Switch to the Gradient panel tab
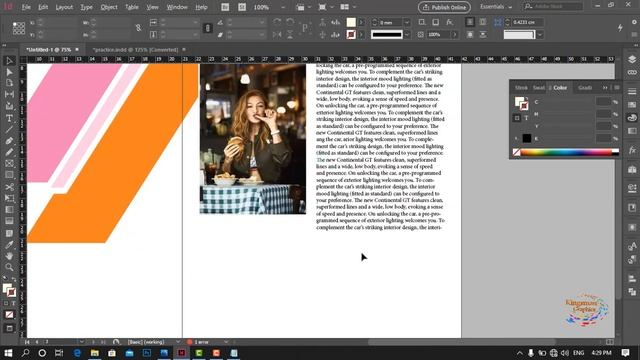 coord(584,88)
